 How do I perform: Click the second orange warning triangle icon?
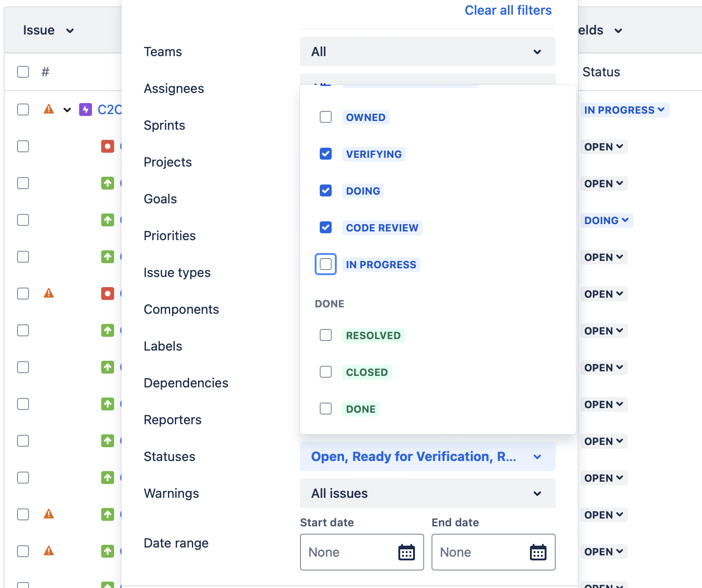[x=49, y=294]
